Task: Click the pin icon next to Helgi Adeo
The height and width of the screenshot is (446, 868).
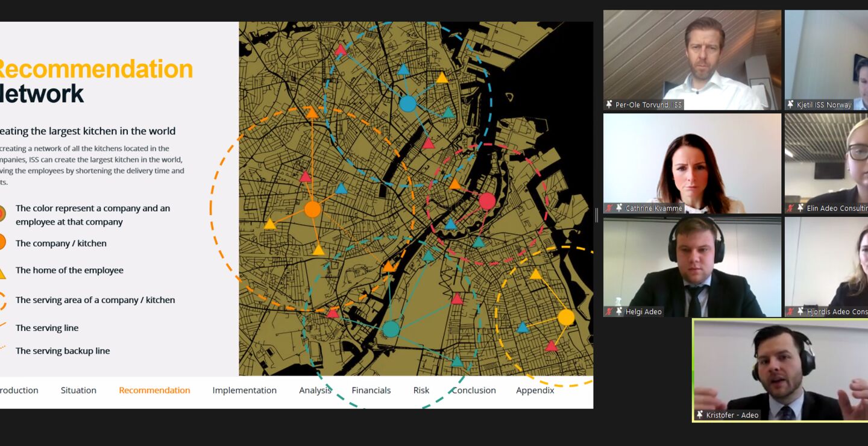Action: pos(618,312)
